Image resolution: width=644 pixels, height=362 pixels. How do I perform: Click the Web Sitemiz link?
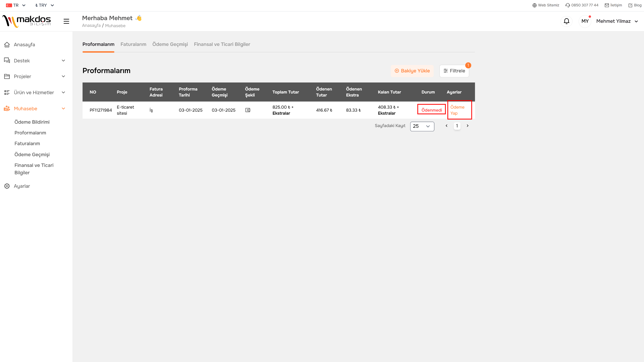tap(546, 5)
